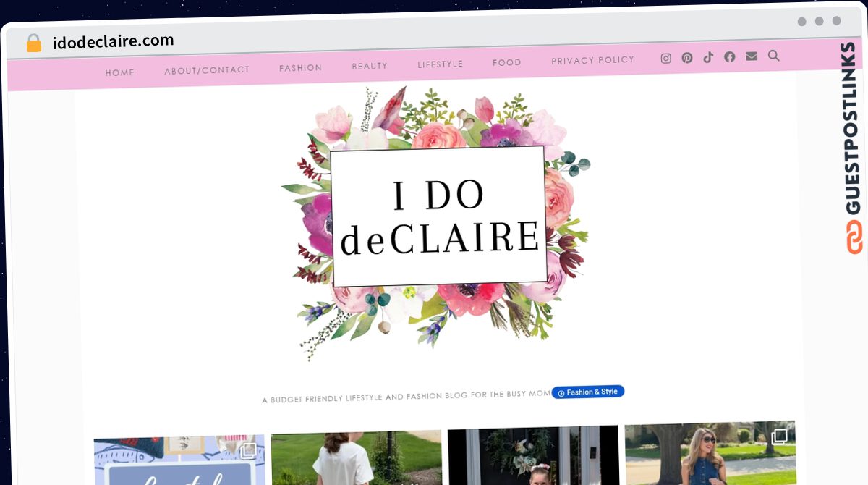Open the TikTok profile icon

[708, 57]
